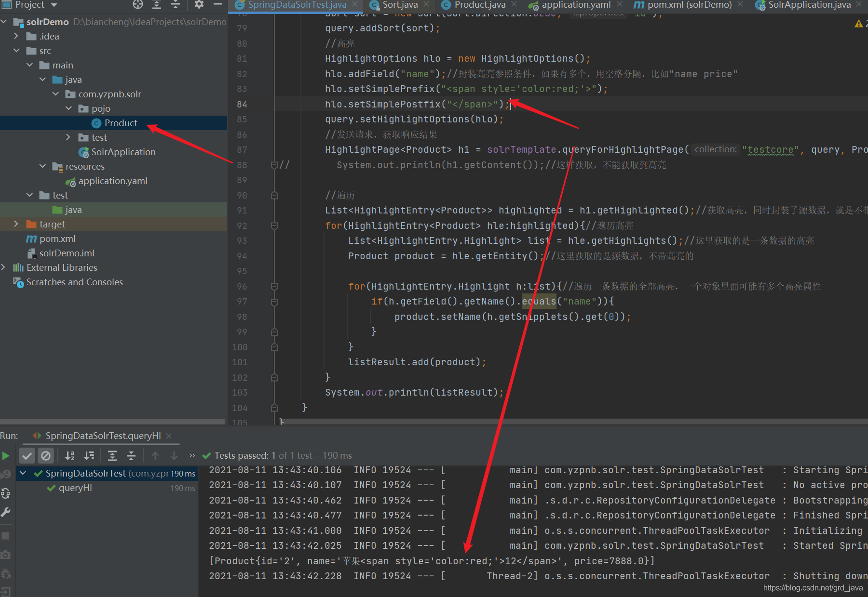Collapse the main folder

click(29, 65)
